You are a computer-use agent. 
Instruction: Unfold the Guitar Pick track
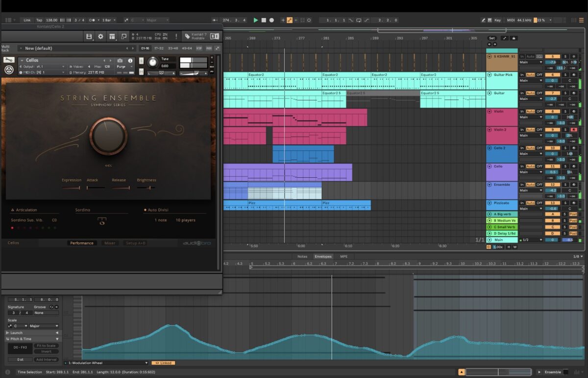[490, 75]
